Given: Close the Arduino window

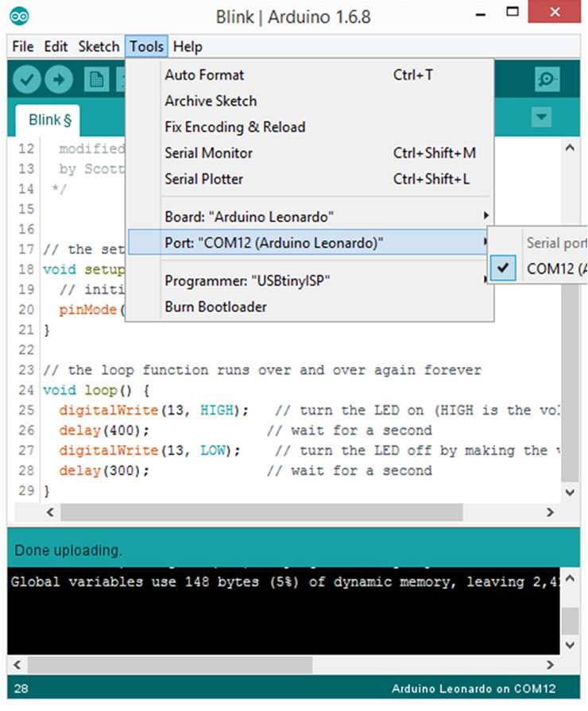Looking at the screenshot, I should point(555,12).
